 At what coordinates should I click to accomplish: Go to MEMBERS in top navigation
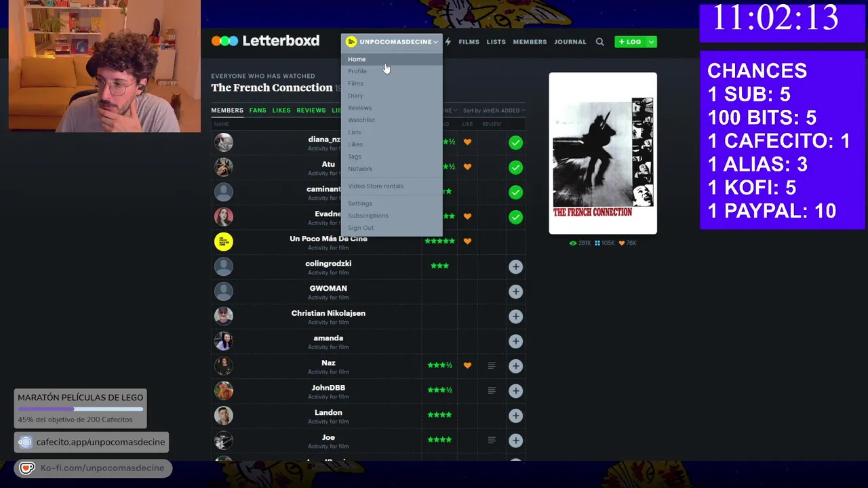530,42
